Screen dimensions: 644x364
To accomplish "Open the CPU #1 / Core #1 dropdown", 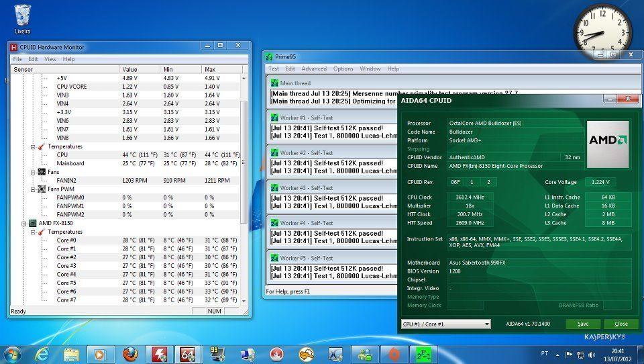I will pyautogui.click(x=445, y=324).
